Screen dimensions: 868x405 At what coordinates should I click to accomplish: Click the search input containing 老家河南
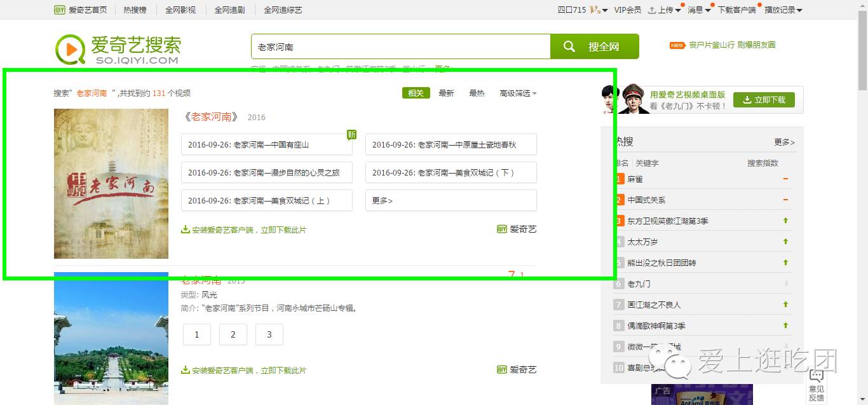pyautogui.click(x=400, y=46)
